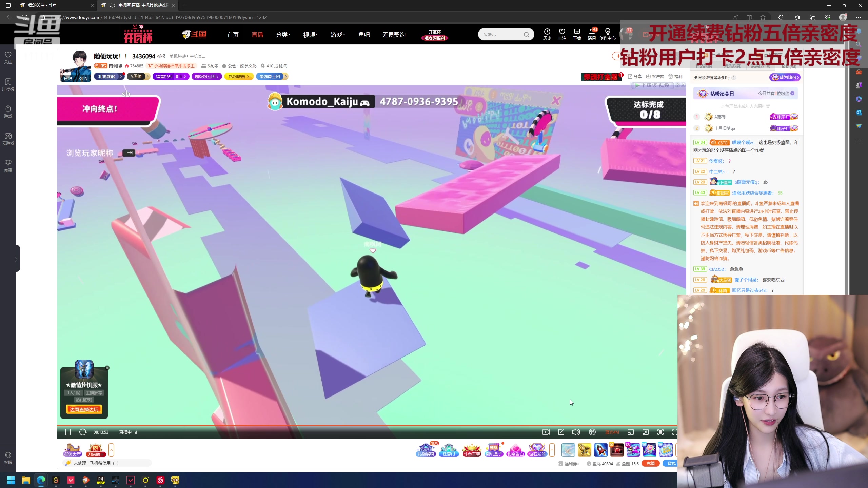
Task: Expand the 游戏 navigation dropdown
Action: pyautogui.click(x=338, y=35)
